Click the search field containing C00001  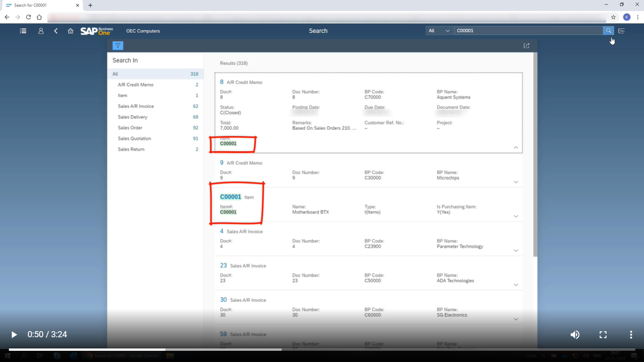(528, 31)
